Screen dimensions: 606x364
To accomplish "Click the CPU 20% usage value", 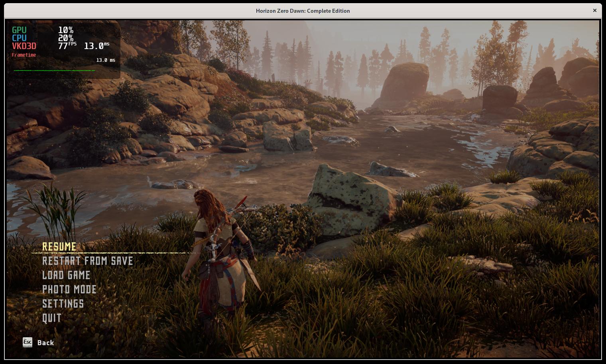I will (x=66, y=38).
